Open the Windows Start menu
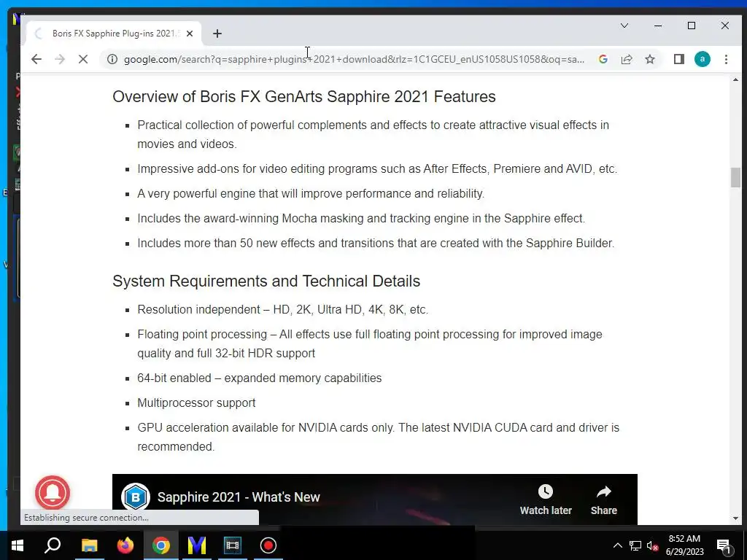747x560 pixels. pos(18,545)
